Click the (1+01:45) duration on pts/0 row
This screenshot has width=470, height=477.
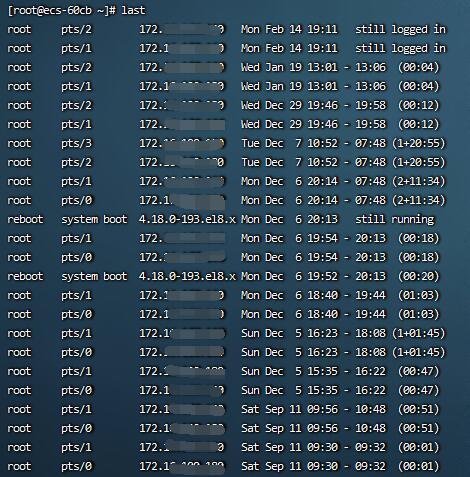click(419, 352)
